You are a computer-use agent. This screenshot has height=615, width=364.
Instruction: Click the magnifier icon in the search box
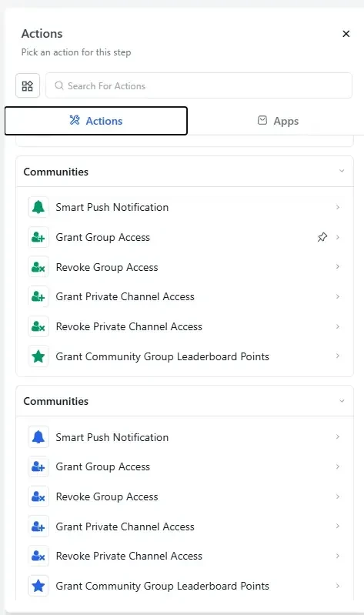coord(58,85)
